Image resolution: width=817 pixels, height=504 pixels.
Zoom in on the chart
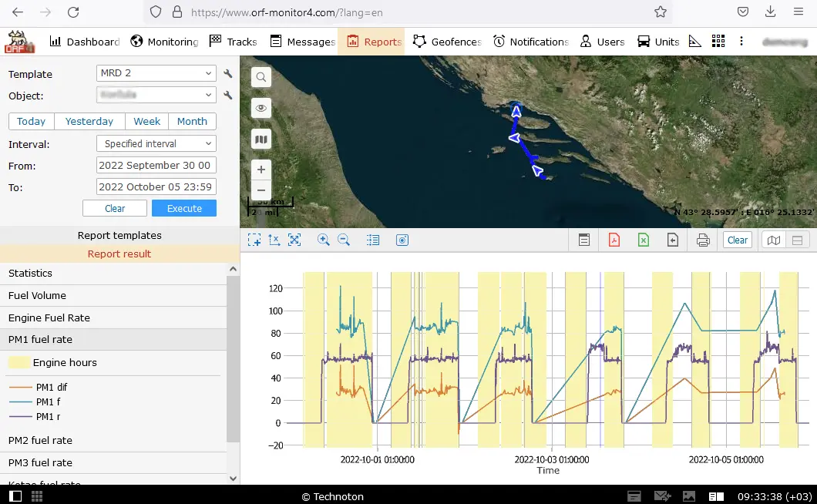point(324,240)
